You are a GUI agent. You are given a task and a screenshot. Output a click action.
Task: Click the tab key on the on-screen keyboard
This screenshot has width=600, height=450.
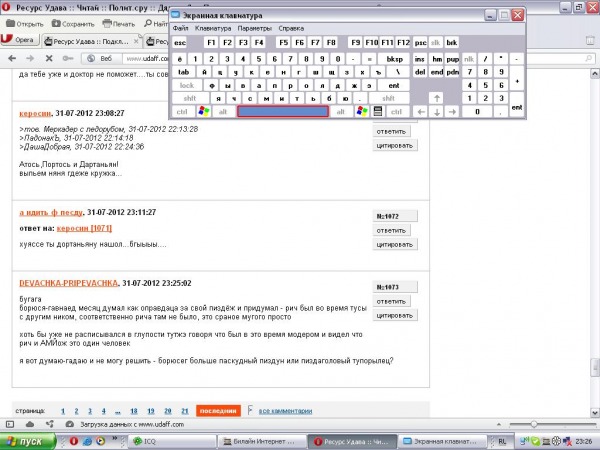pyautogui.click(x=184, y=72)
